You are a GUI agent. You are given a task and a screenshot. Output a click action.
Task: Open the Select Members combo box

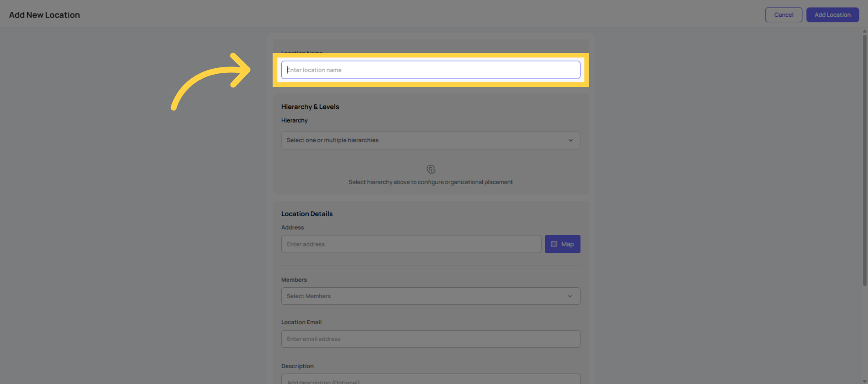[x=430, y=296]
